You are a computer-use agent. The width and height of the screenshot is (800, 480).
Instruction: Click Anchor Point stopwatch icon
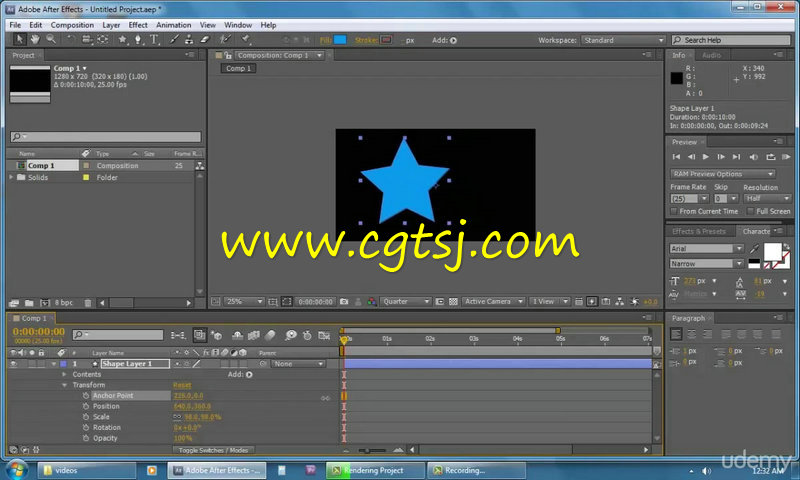[x=86, y=395]
